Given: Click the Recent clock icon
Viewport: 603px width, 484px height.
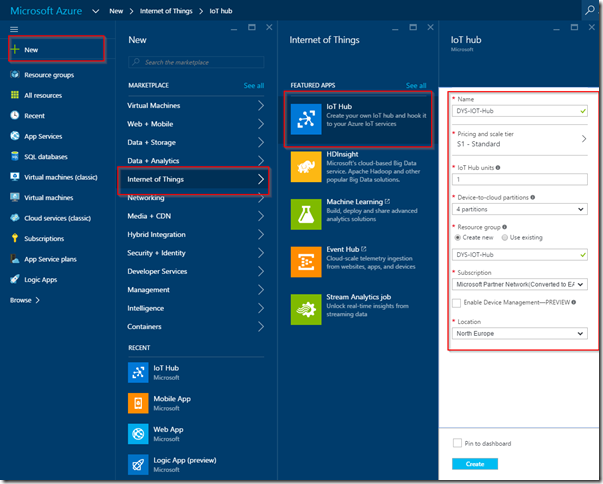Looking at the screenshot, I should tap(15, 115).
